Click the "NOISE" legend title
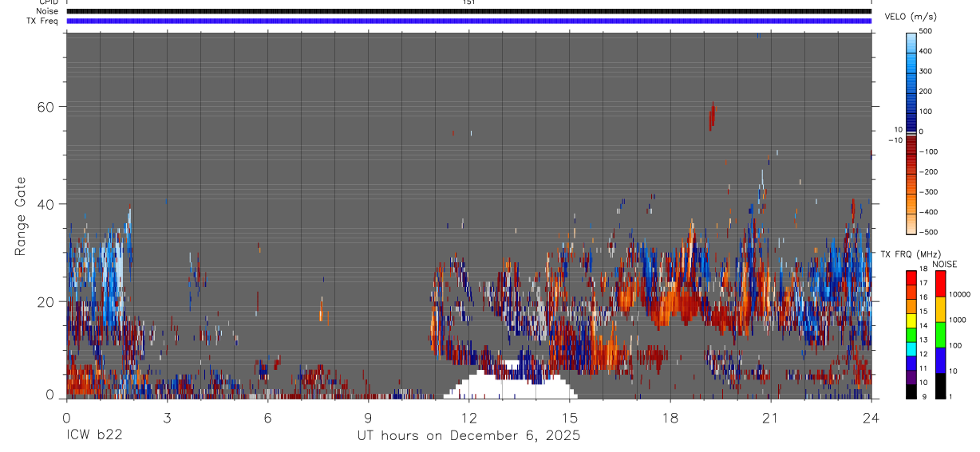The height and width of the screenshot is (452, 980). click(945, 265)
